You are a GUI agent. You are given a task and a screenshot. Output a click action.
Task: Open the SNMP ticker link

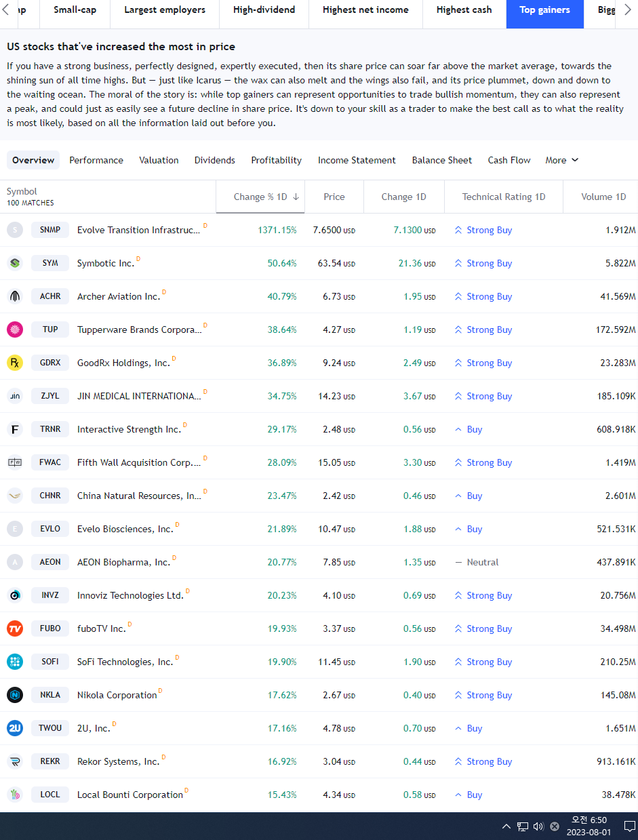(x=50, y=230)
